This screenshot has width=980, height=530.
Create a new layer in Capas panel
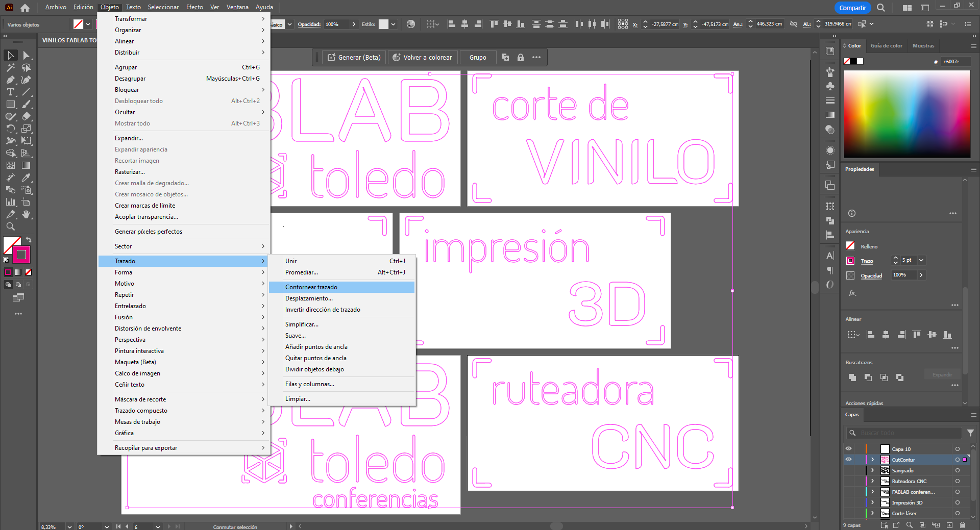pos(949,525)
